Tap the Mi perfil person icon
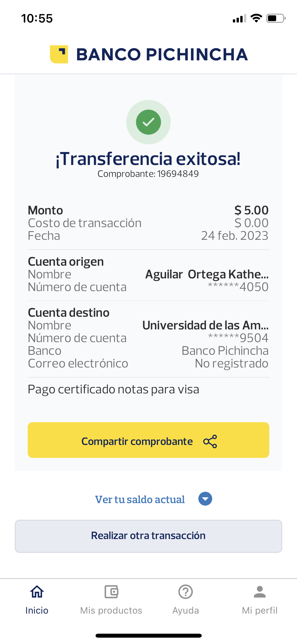297x644 pixels. [x=260, y=592]
